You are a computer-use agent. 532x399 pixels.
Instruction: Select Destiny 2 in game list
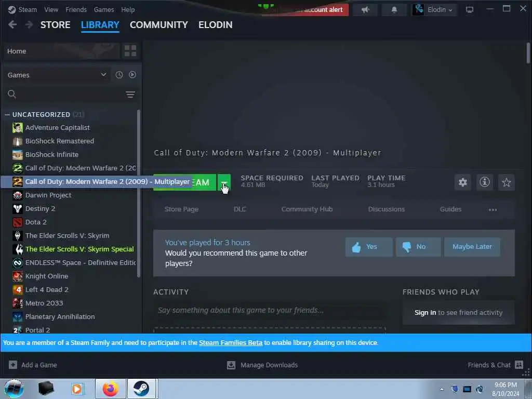coord(40,209)
